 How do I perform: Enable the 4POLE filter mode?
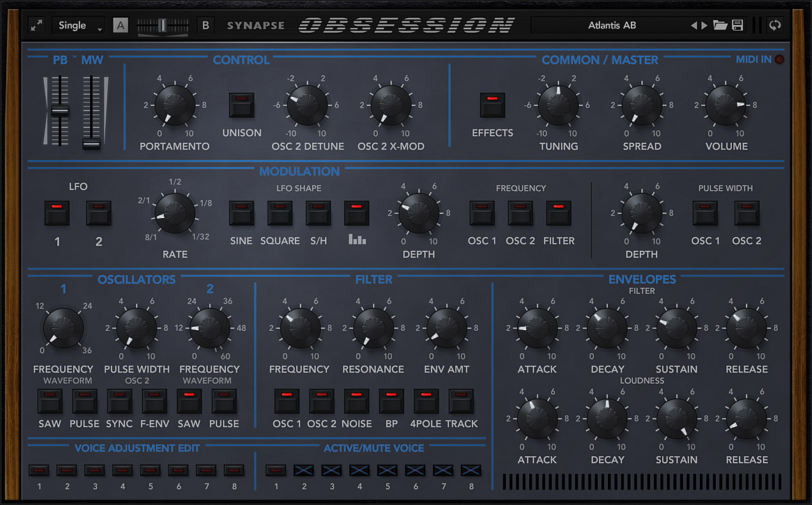coord(426,399)
